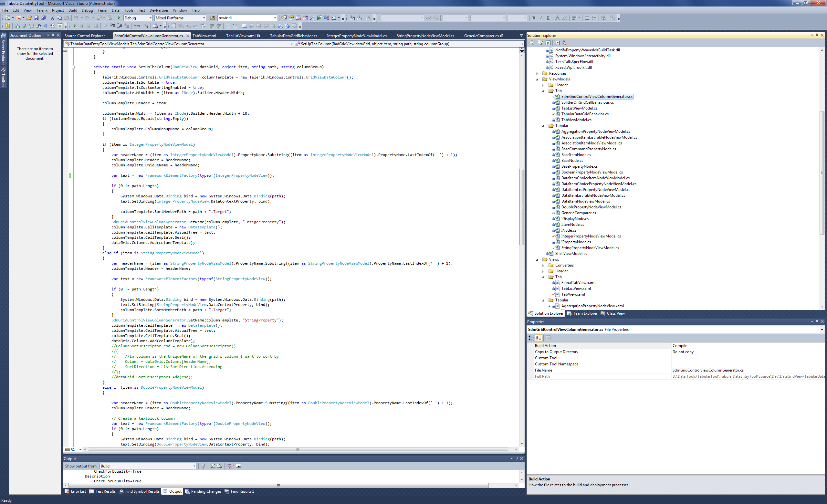Viewport: 827px width, 504px height.
Task: Click the editor vertical scrollbar thumb
Action: pyautogui.click(x=522, y=207)
